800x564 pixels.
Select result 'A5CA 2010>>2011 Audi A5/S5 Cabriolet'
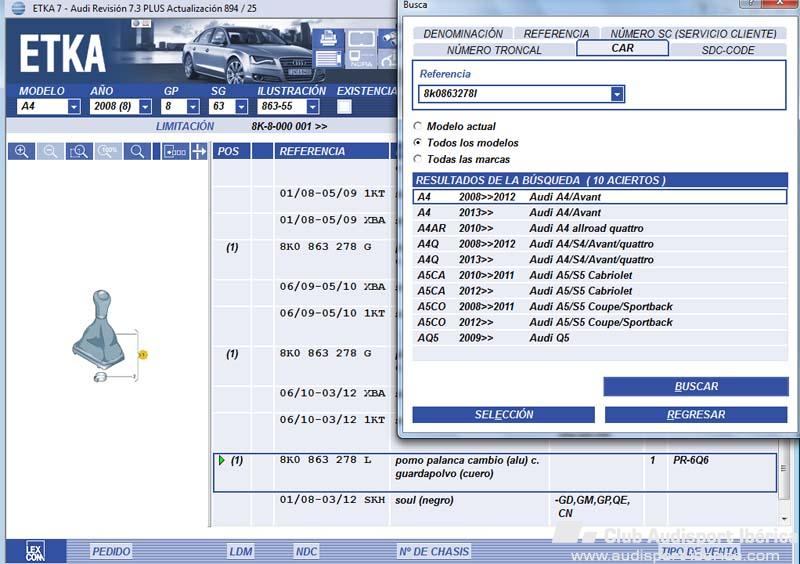tap(599, 275)
